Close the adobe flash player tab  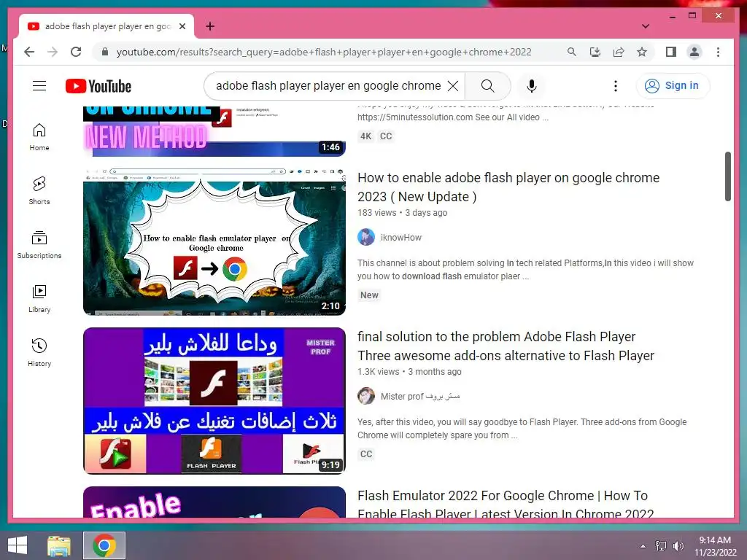point(182,26)
